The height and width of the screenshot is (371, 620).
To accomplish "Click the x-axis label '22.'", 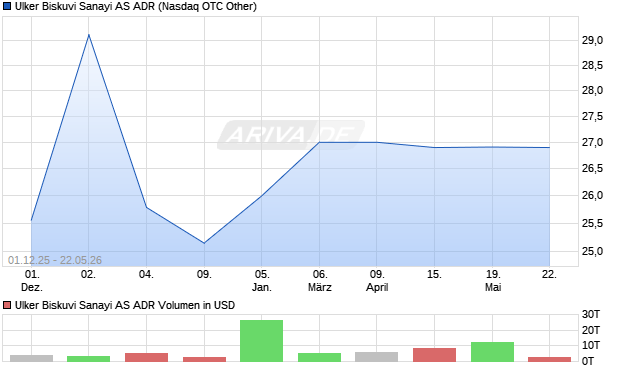I will coord(549,274).
